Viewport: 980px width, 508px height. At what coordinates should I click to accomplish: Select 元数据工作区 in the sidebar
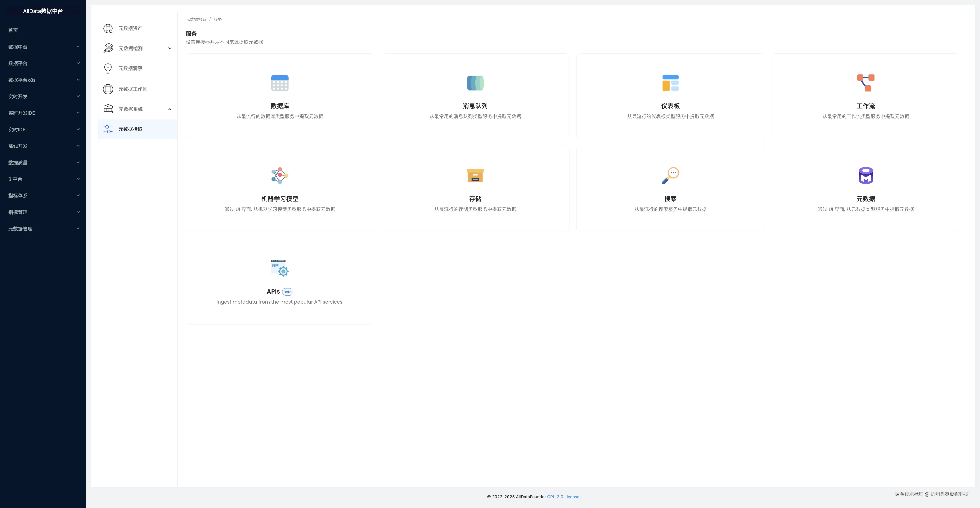(x=132, y=89)
